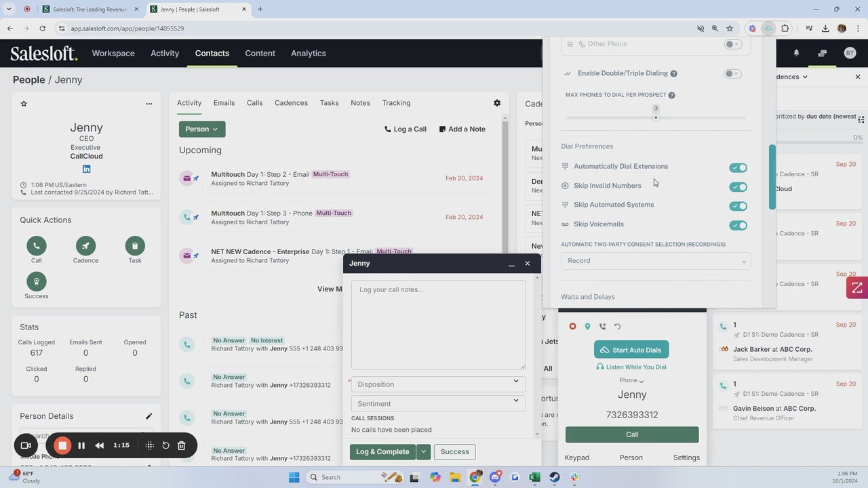The width and height of the screenshot is (868, 488).
Task: Click the Call quick action icon
Action: 36,246
